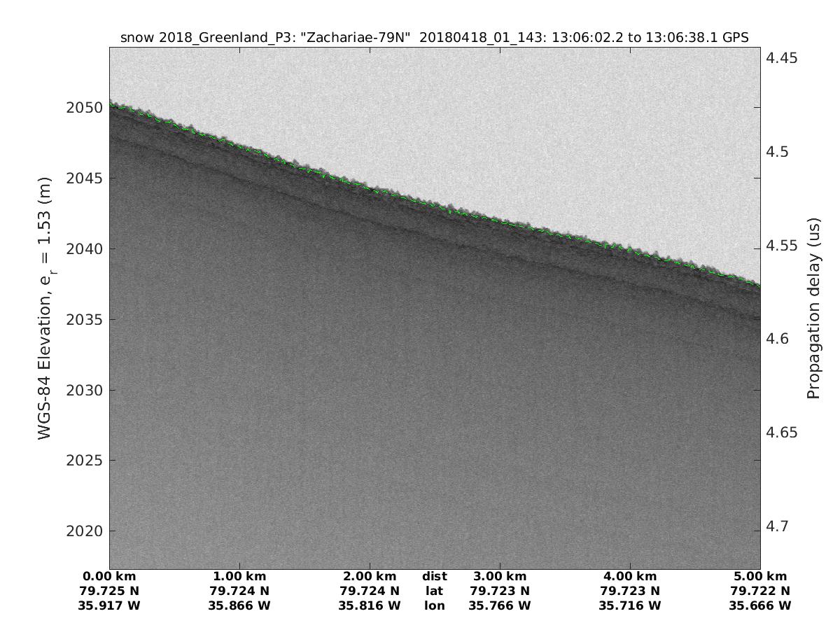The image size is (840, 630).
Task: Click the "79.725 N" latitude value
Action: pyautogui.click(x=109, y=591)
